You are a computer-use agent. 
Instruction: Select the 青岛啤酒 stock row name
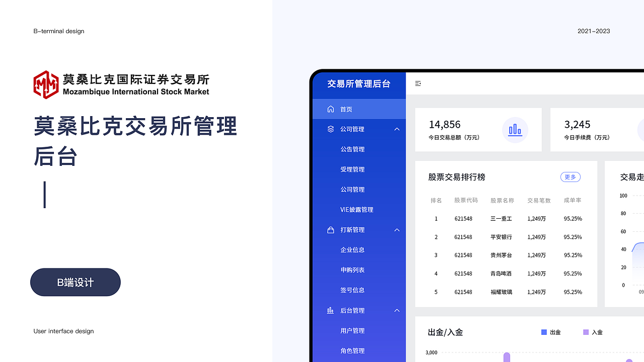coord(501,274)
